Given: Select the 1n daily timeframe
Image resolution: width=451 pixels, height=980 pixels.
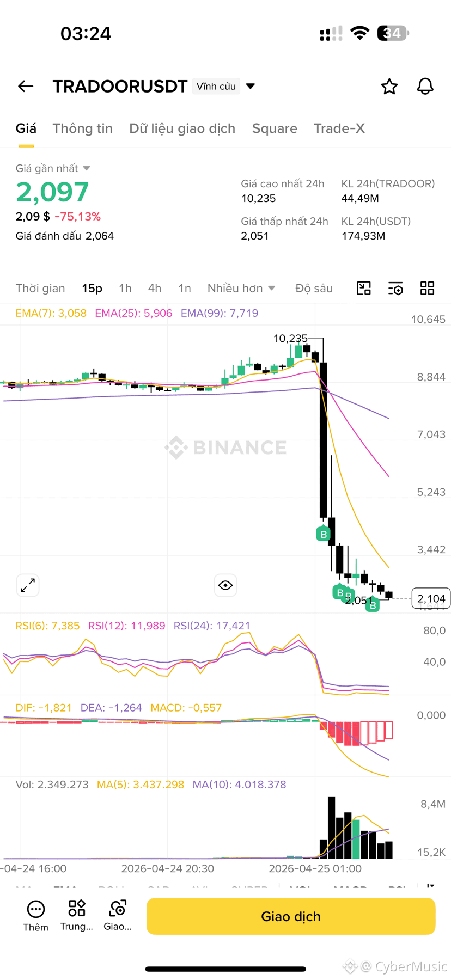Looking at the screenshot, I should [185, 288].
